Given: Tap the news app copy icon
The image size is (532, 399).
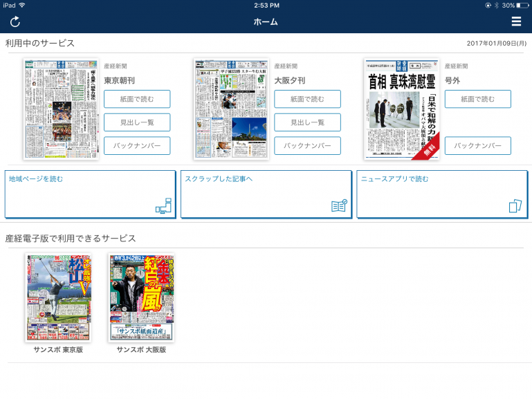Looking at the screenshot, I should [515, 206].
